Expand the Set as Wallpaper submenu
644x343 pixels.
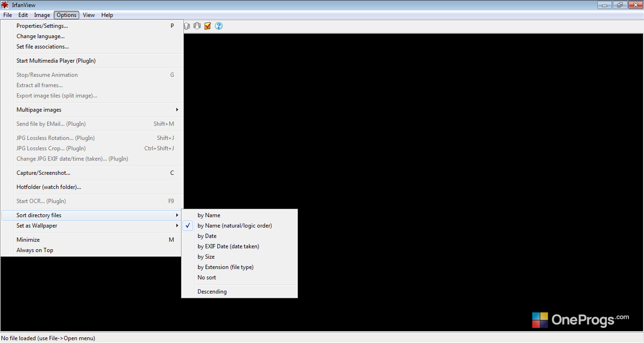92,226
